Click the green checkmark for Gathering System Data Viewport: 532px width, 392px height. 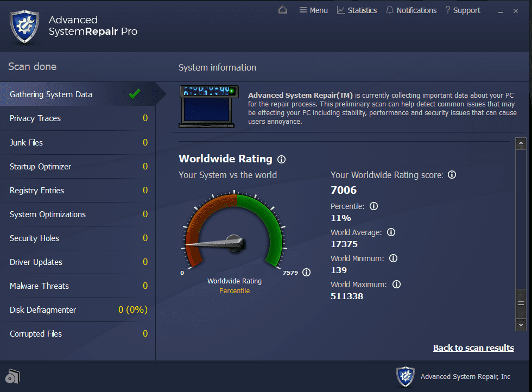pyautogui.click(x=135, y=94)
